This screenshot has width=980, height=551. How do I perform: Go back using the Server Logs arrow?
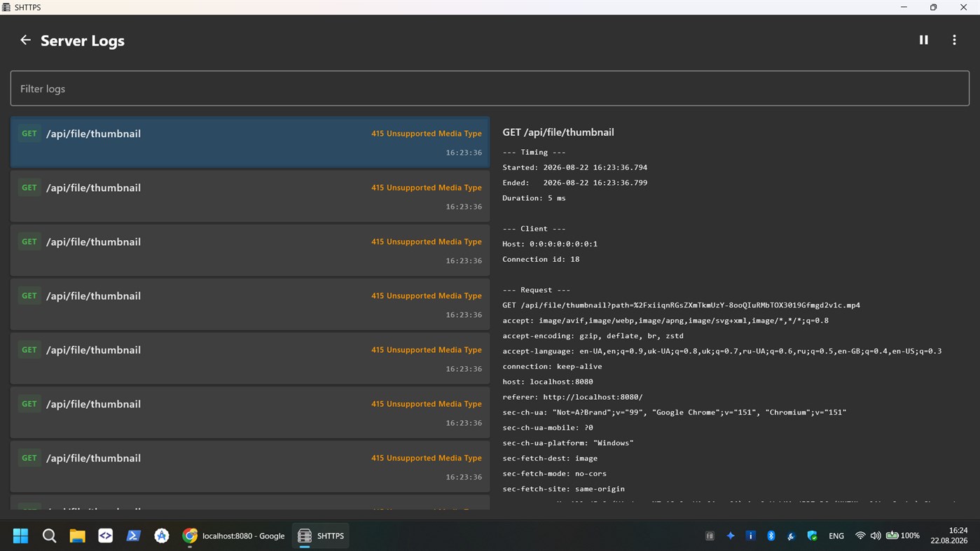tap(25, 40)
